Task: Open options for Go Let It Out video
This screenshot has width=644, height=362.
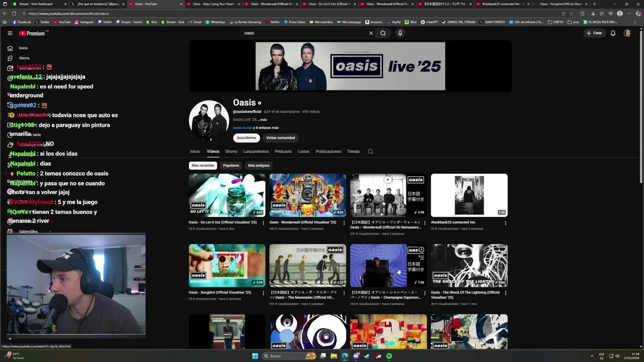Action: click(263, 223)
